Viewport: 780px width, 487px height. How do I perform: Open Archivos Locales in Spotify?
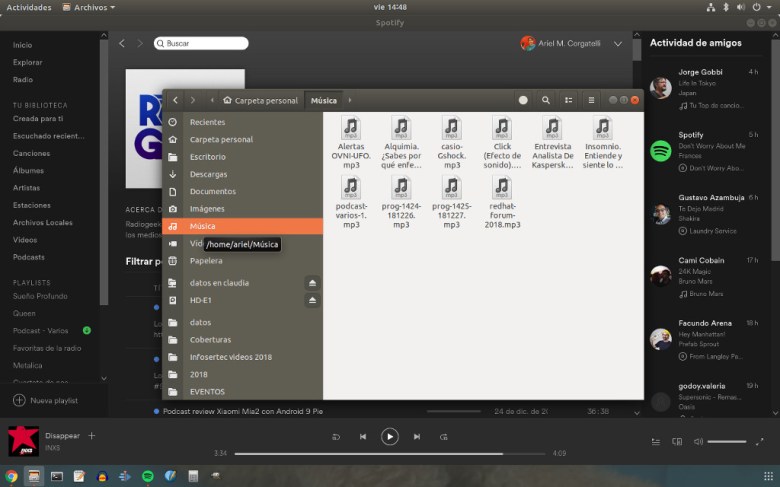coord(43,222)
